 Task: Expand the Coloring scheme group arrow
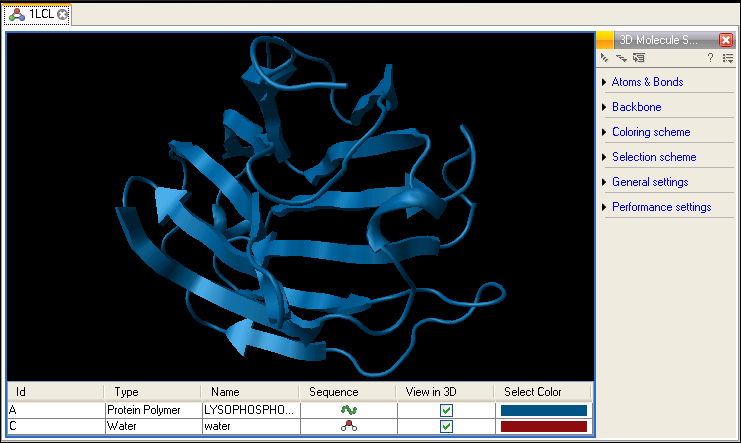[x=604, y=132]
